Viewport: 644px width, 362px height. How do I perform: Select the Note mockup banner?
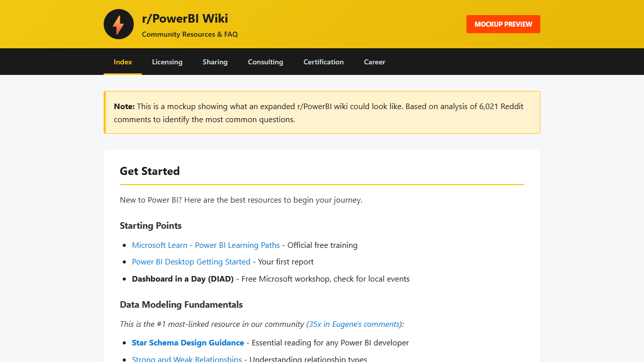322,112
